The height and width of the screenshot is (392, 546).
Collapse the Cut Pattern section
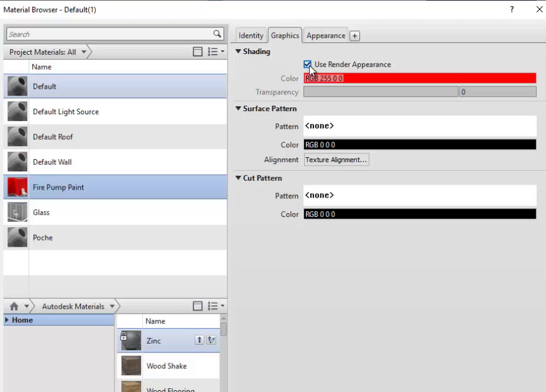tap(238, 178)
